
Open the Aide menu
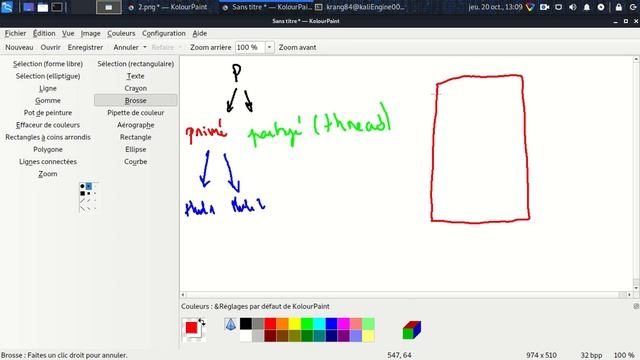(200, 33)
